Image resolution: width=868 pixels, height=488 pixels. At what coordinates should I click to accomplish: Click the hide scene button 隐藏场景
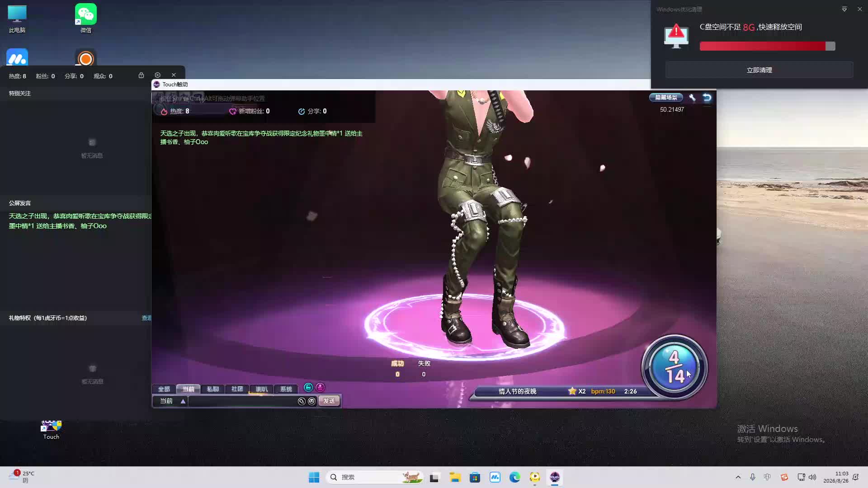coord(666,97)
